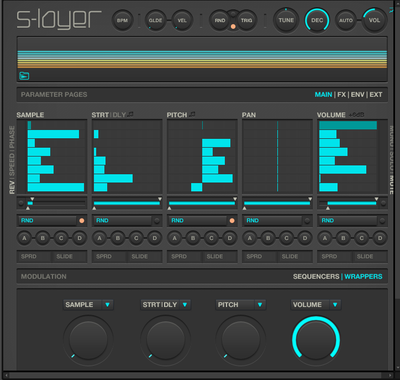The height and width of the screenshot is (380, 400).
Task: Click note icon next to PITCH header
Action: point(192,114)
